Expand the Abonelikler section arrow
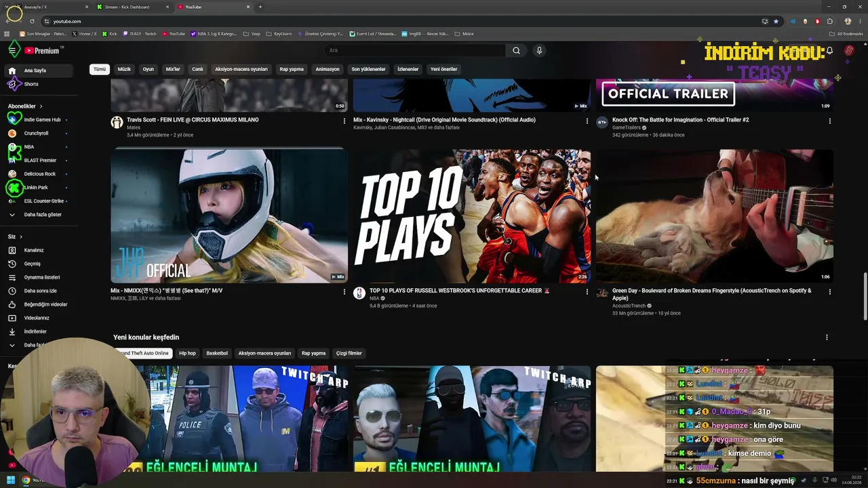Screen dimensions: 868x488 [41, 106]
